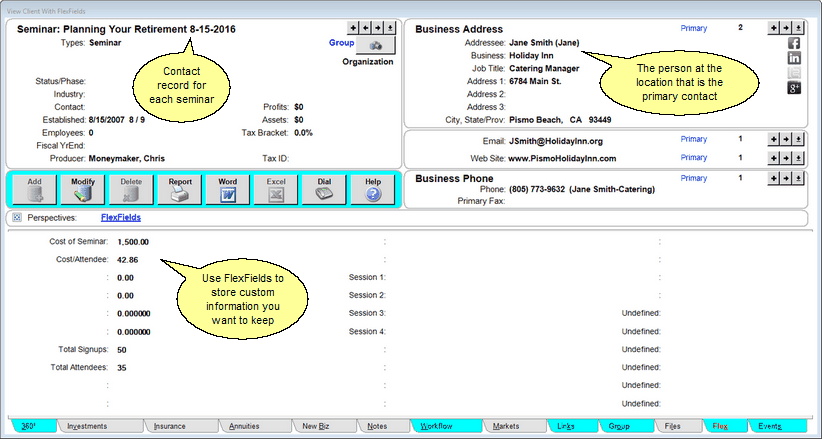Click the addressee Jane Smith (Jane)

pos(544,43)
